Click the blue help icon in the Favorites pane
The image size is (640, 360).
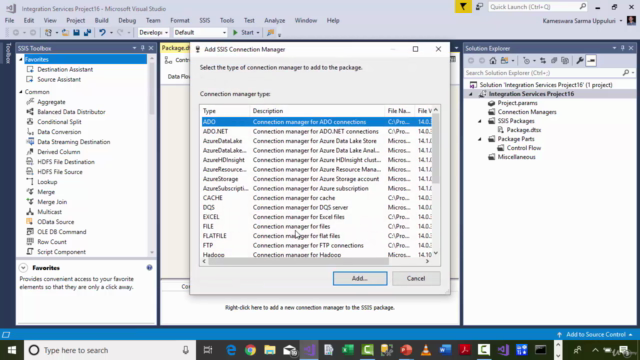click(149, 268)
